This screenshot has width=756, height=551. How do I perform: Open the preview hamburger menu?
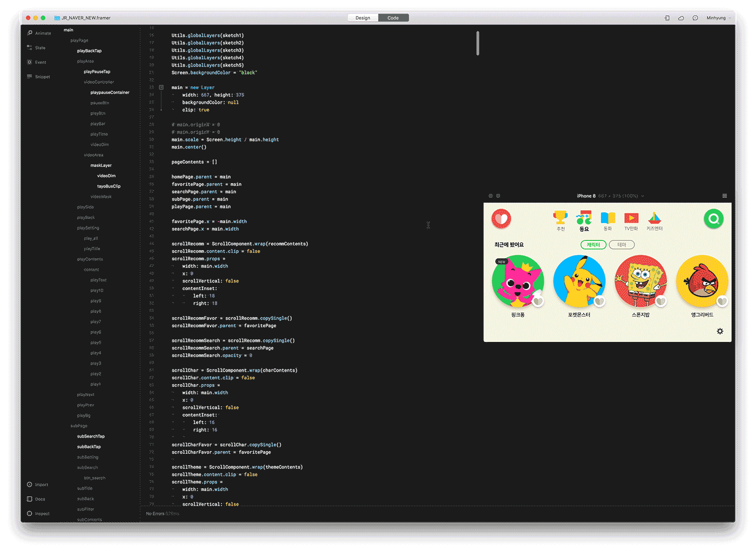coord(725,196)
